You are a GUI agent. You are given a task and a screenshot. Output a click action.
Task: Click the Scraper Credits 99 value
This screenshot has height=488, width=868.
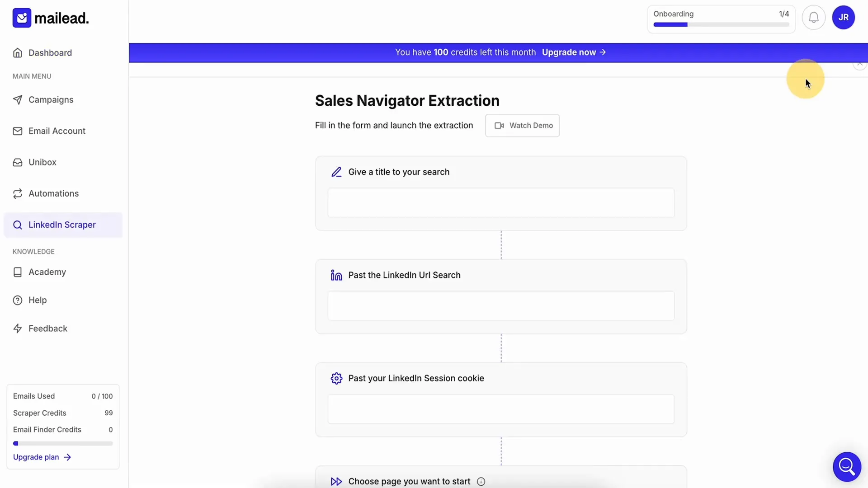pyautogui.click(x=108, y=413)
